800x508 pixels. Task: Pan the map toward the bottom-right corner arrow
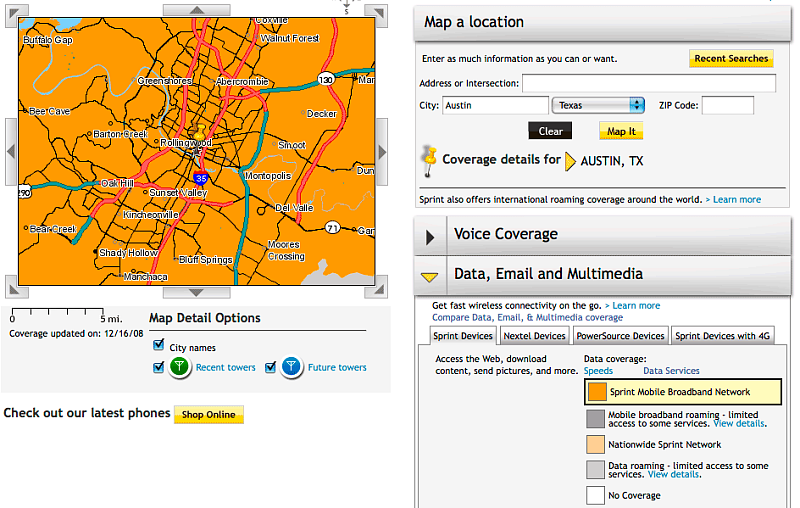point(377,288)
